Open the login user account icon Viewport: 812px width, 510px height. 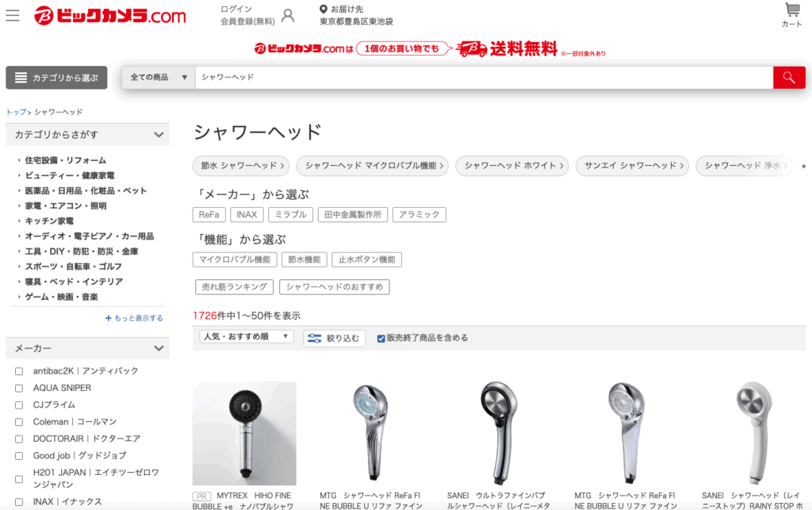[288, 16]
